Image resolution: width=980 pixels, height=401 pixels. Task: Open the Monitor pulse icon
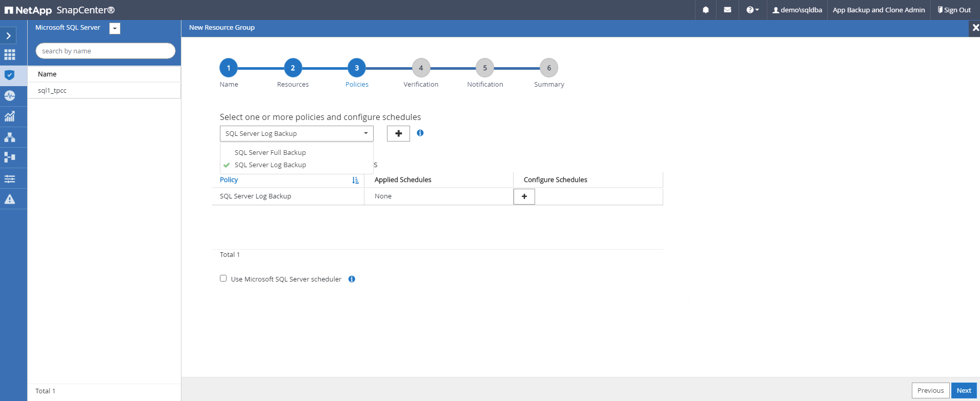point(10,96)
